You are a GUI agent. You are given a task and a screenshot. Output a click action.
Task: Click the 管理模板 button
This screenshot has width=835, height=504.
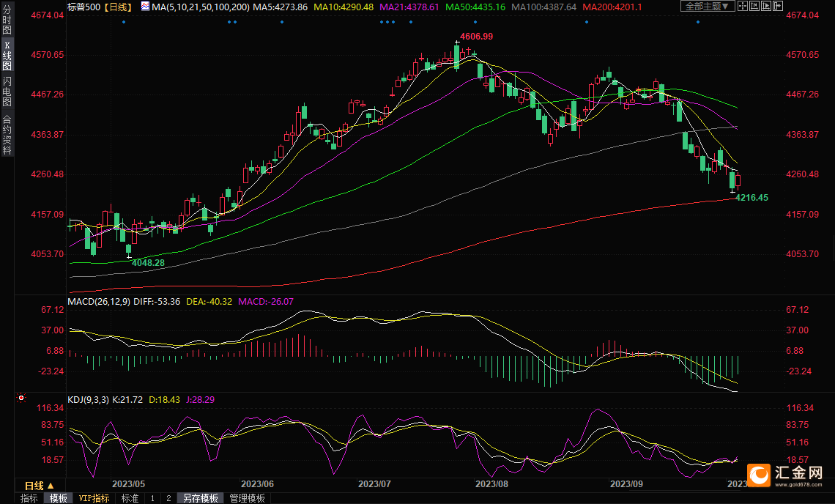point(247,498)
